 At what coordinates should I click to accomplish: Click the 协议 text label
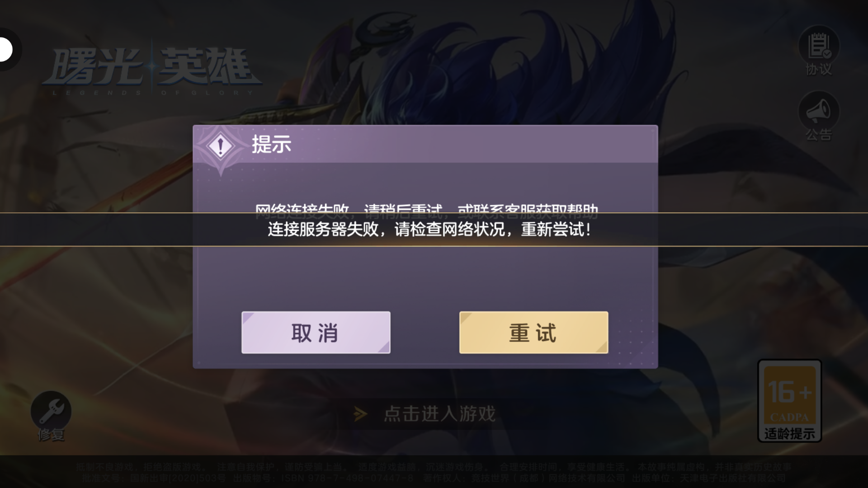[x=819, y=69]
